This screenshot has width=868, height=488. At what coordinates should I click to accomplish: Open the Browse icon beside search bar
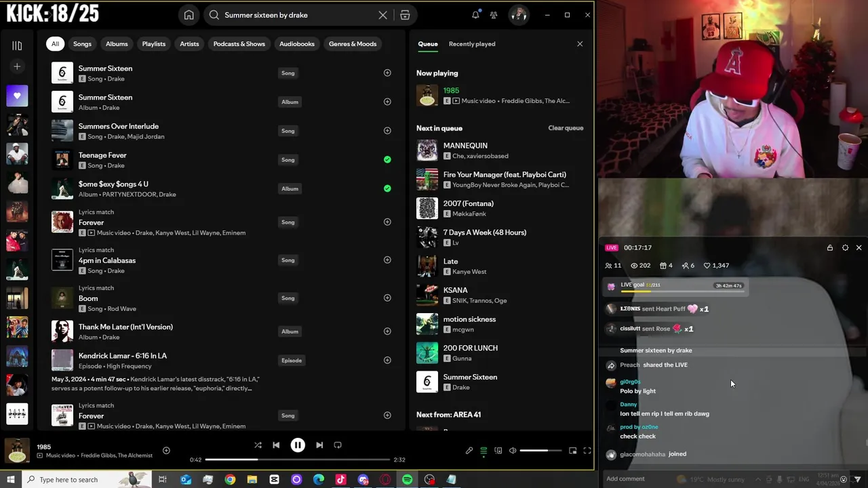405,15
